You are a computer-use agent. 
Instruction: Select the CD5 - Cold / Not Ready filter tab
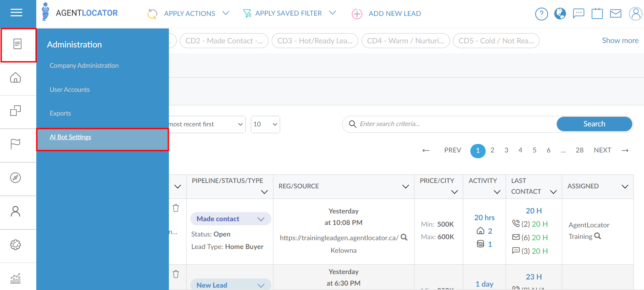496,41
